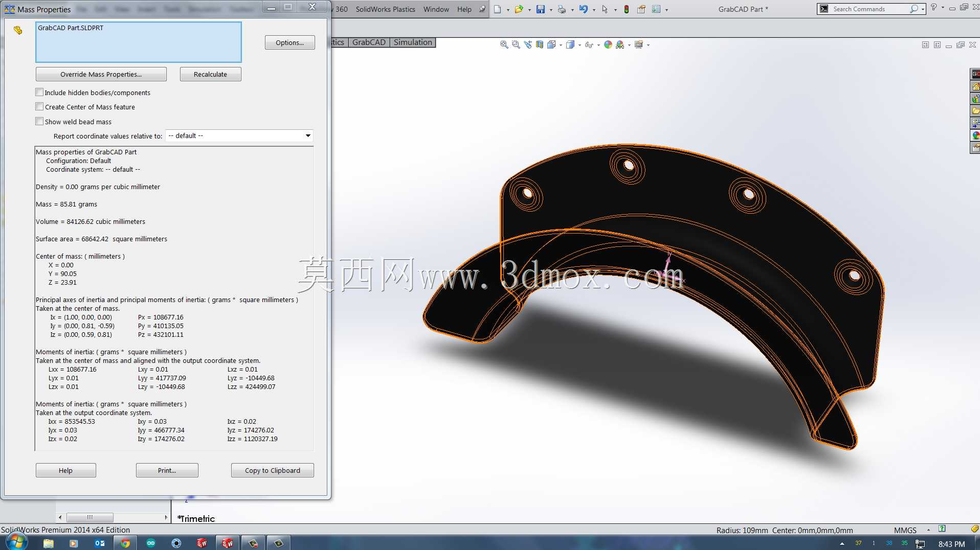980x550 pixels.
Task: Expand the Display Style dropdown arrow
Action: click(580, 45)
